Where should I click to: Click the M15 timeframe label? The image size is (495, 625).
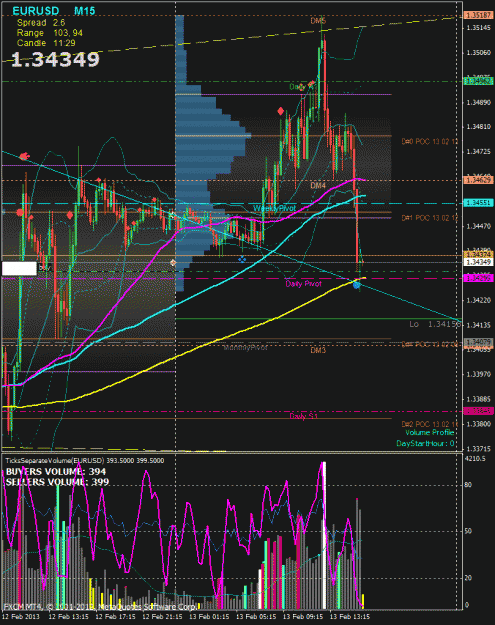[84, 11]
